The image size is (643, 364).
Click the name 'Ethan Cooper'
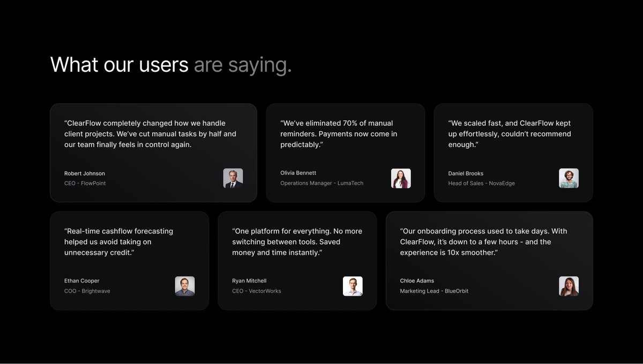coord(81,281)
